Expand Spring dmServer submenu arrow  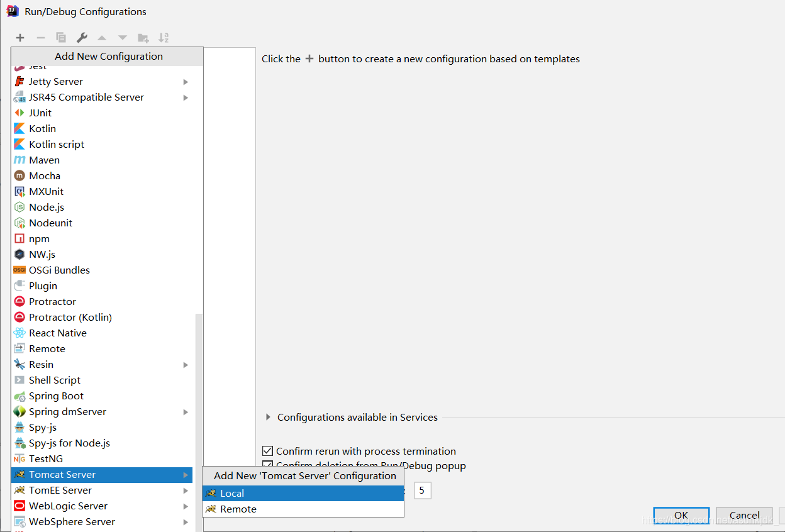[x=186, y=412]
